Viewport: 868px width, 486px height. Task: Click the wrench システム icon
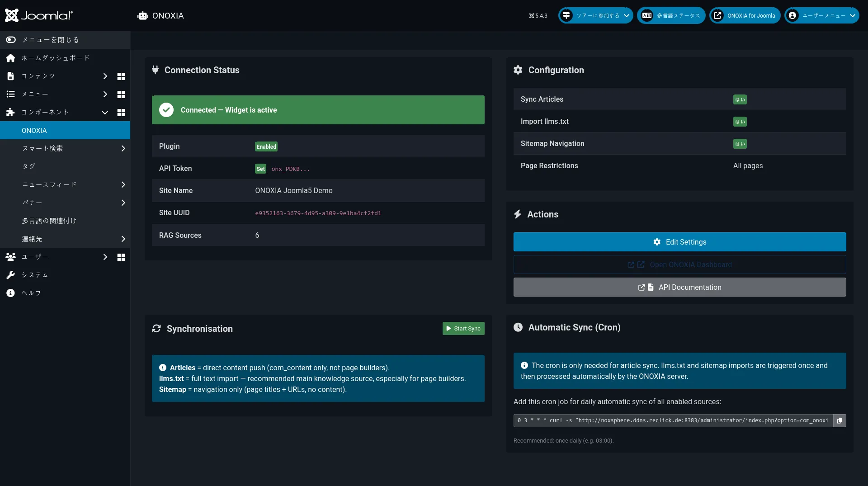pos(10,275)
